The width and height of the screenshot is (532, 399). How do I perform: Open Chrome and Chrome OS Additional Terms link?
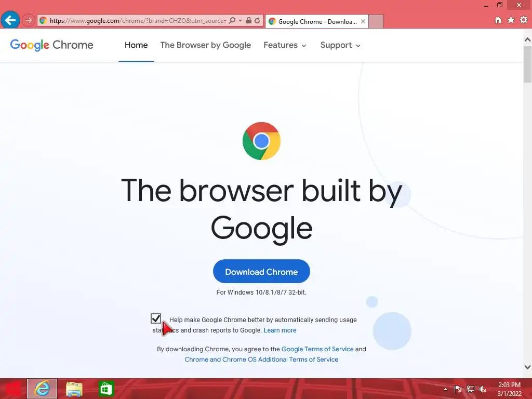(261, 360)
